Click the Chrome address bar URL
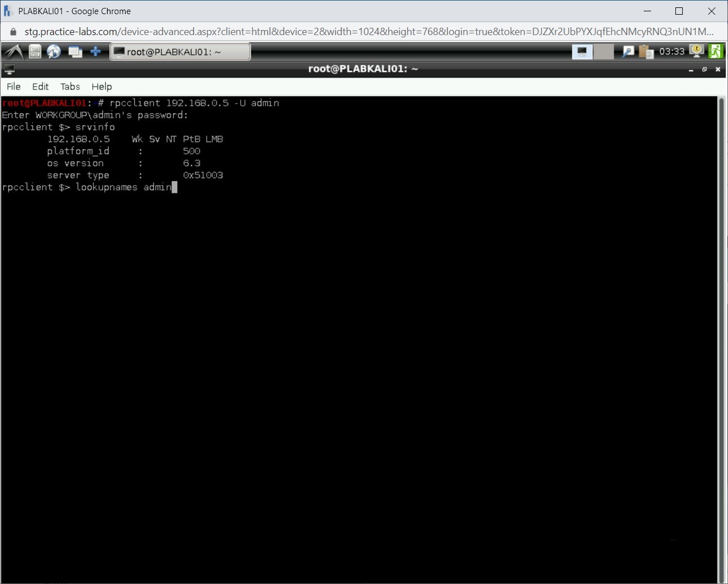The height and width of the screenshot is (584, 728). pyautogui.click(x=368, y=32)
